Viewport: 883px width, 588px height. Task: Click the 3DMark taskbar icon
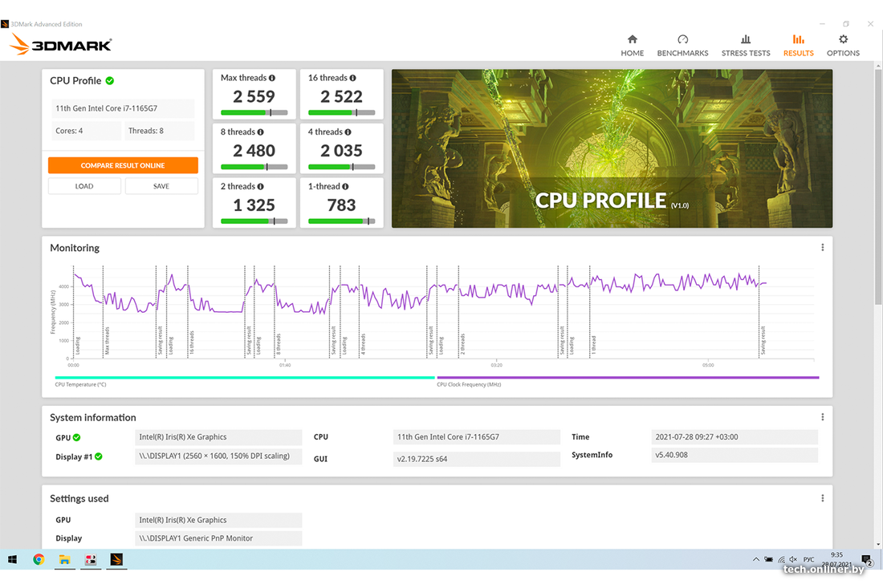116,559
